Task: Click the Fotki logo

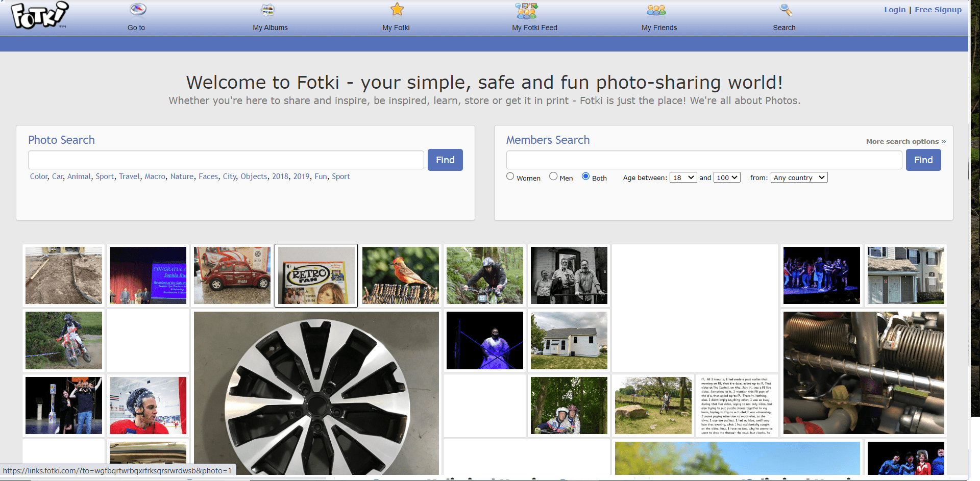Action: tap(39, 15)
